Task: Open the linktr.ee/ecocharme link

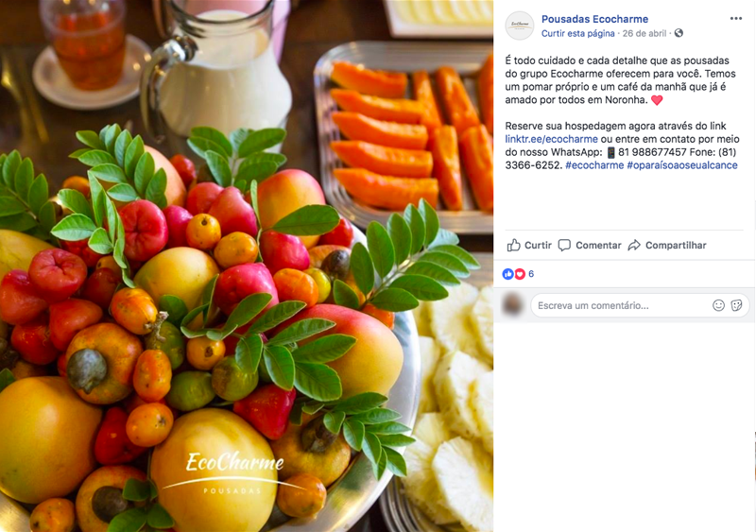Action: pyautogui.click(x=551, y=139)
